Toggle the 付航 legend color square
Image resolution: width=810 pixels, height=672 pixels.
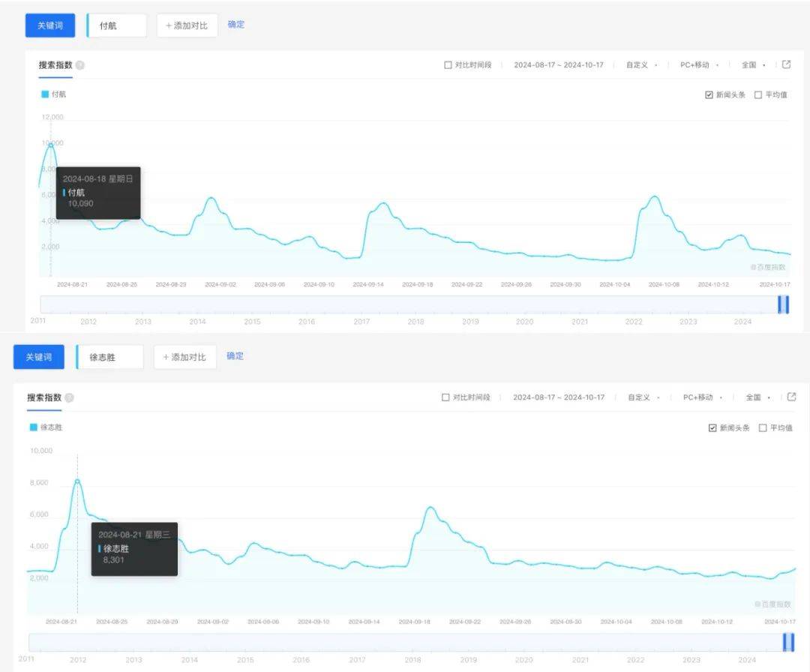[x=45, y=94]
